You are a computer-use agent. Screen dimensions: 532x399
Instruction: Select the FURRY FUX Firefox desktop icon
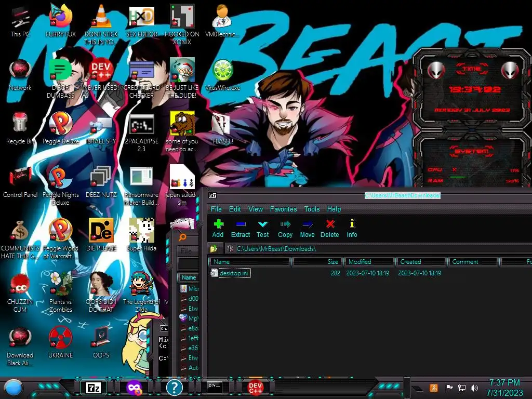pos(61,21)
